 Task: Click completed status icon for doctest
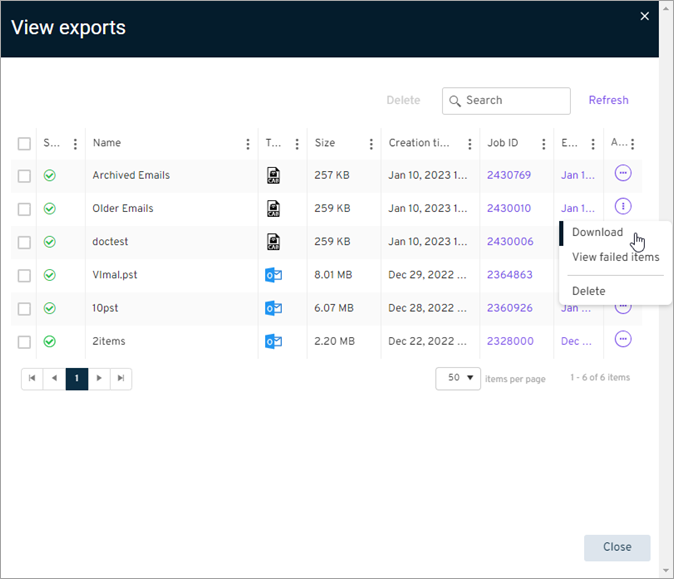(x=50, y=242)
